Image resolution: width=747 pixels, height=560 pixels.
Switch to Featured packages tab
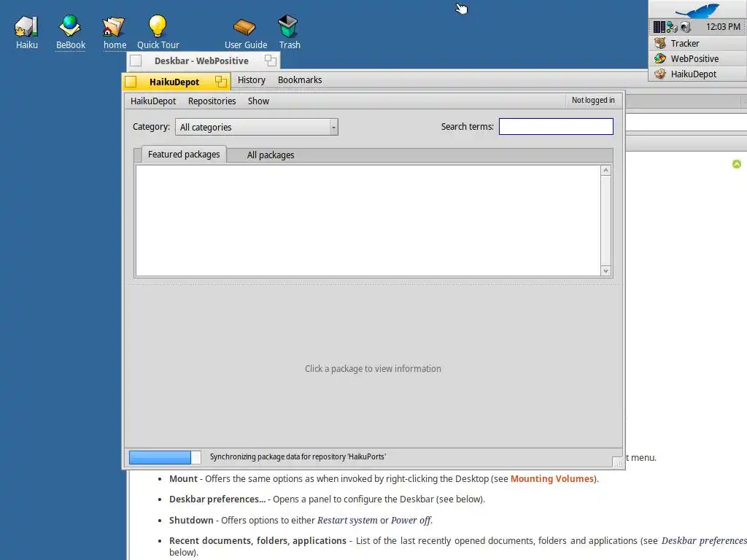(x=184, y=155)
